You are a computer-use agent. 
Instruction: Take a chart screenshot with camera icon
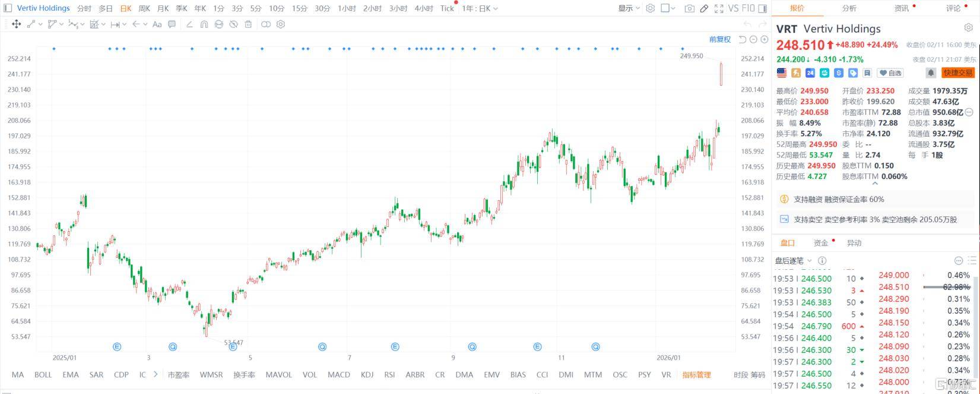click(689, 8)
